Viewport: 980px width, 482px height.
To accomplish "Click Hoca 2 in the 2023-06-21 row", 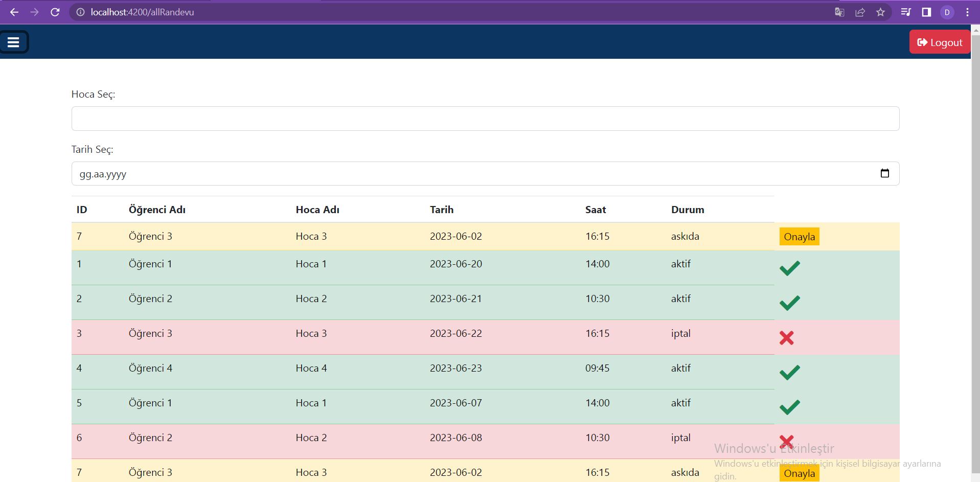I will [311, 299].
